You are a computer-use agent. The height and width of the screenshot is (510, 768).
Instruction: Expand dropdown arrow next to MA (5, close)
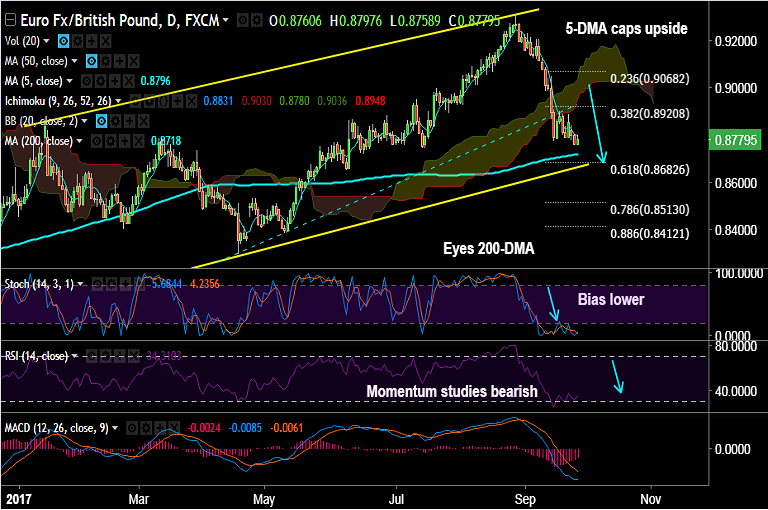[x=70, y=81]
